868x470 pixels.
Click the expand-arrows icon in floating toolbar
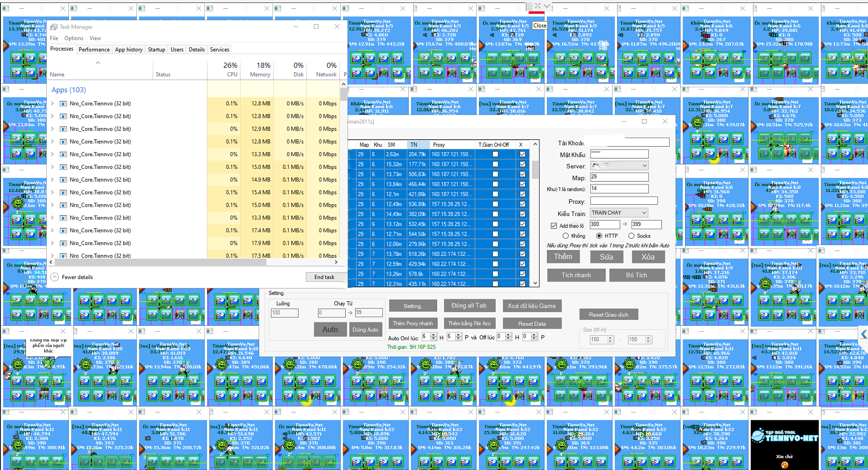point(538,6)
